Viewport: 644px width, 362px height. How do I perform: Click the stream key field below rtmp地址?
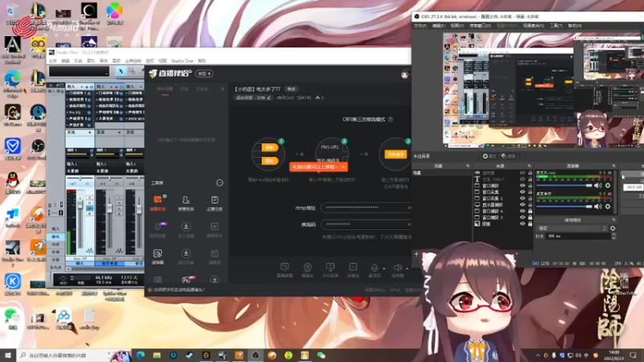tap(366, 224)
